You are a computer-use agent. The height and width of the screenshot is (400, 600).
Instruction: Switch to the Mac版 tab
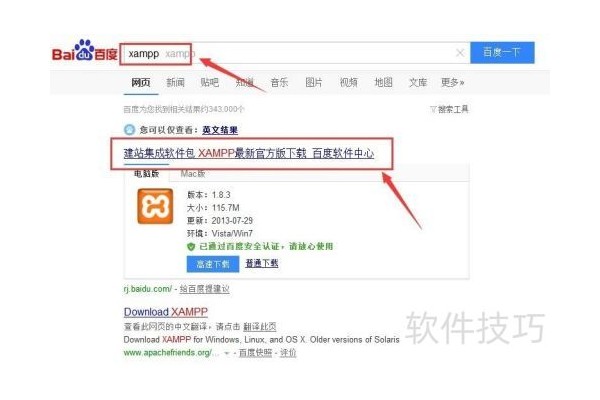click(193, 174)
